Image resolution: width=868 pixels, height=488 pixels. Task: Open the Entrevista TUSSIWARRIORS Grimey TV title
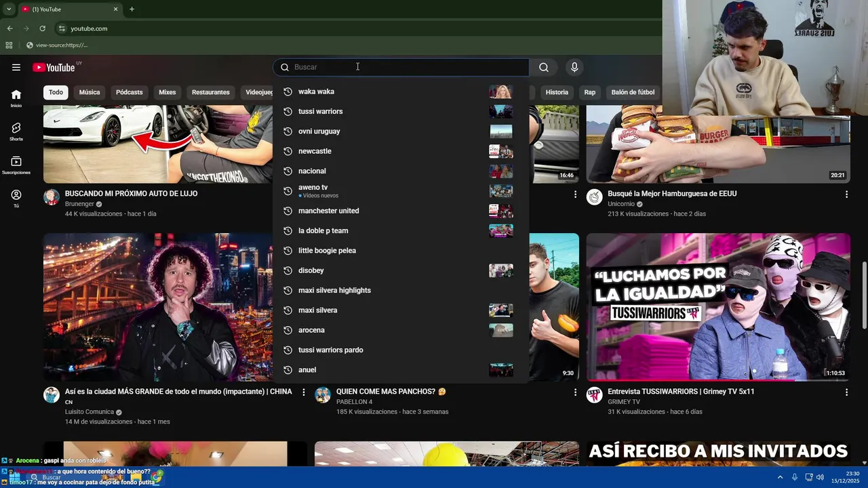tap(681, 392)
